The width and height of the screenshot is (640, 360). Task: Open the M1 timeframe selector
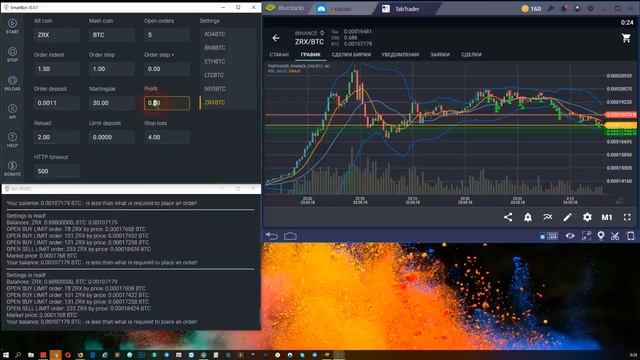coord(607,217)
